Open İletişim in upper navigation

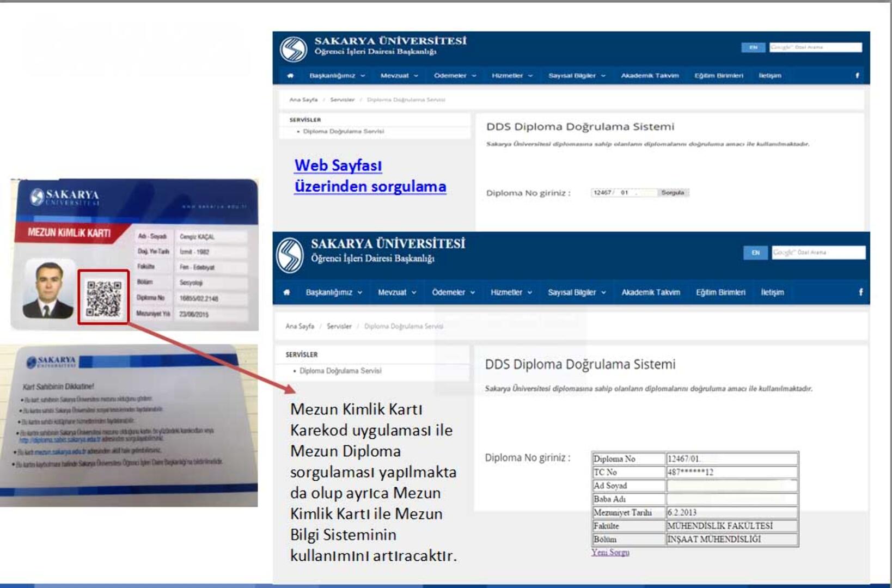tap(770, 76)
